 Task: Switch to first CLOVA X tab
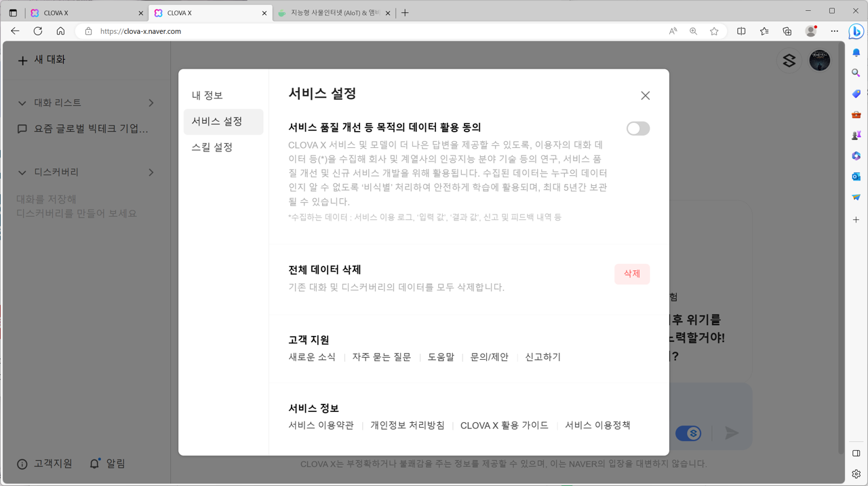pos(86,13)
